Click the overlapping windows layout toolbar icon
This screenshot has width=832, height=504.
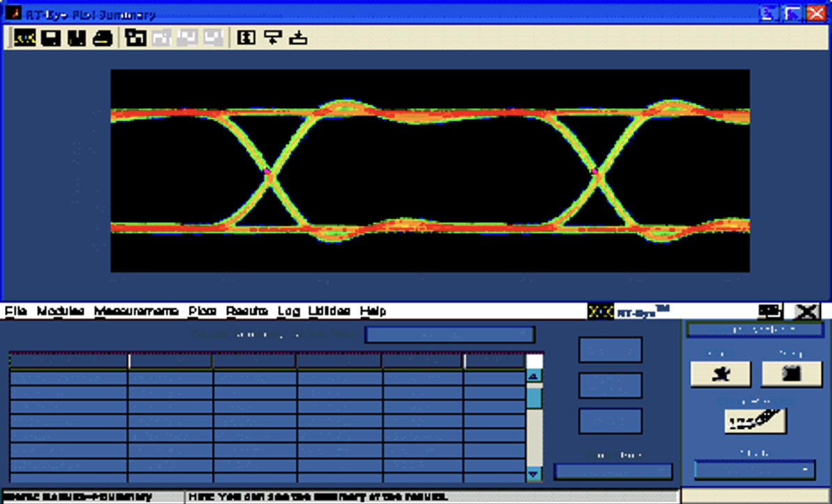(136, 38)
